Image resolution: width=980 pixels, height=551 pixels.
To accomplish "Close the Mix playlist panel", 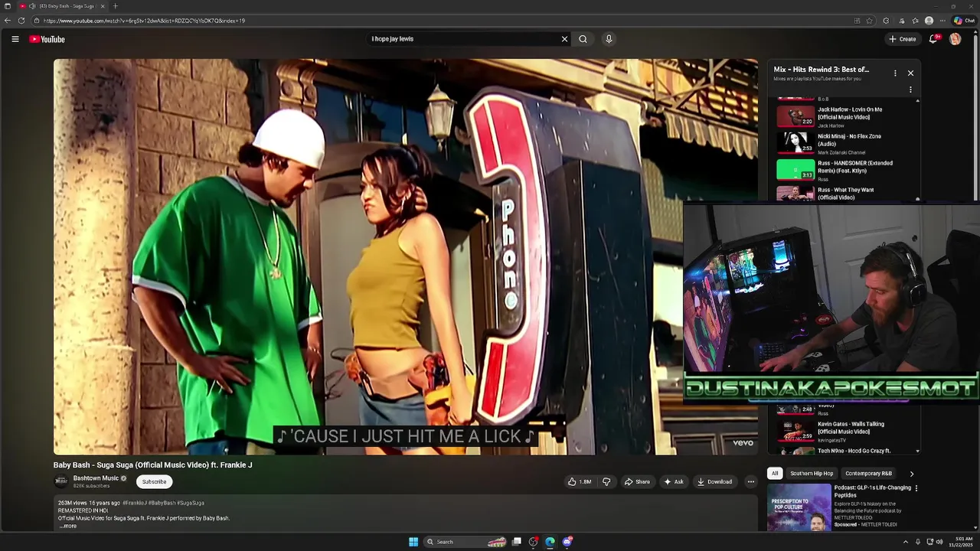I will (910, 73).
